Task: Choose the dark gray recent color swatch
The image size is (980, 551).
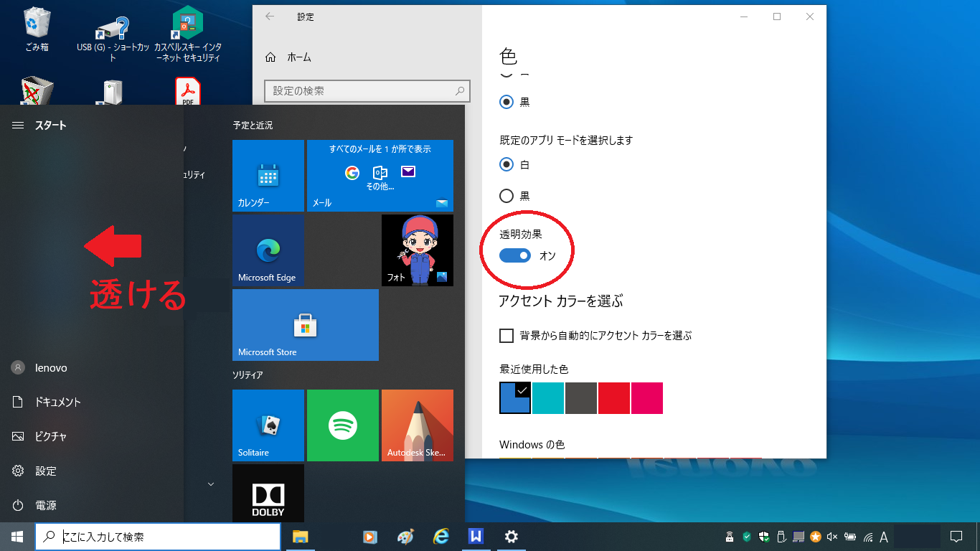Action: point(581,398)
